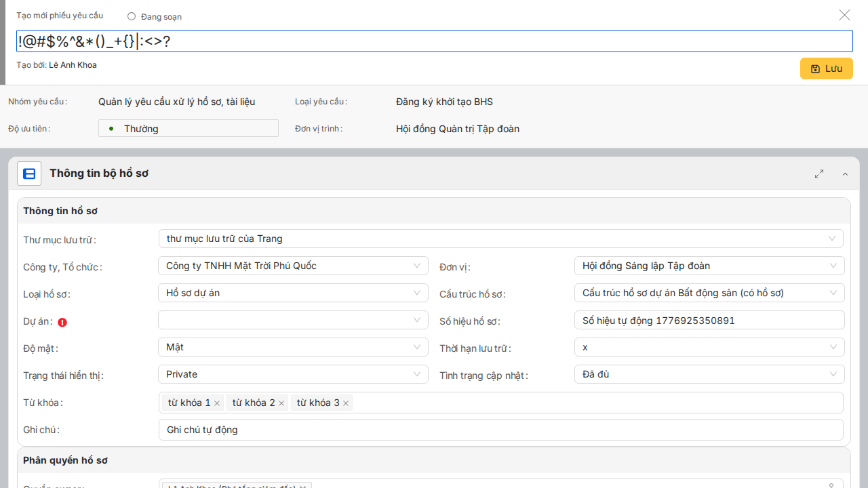Remove the từ khóa 2 tag
The image size is (868, 488).
pos(281,403)
